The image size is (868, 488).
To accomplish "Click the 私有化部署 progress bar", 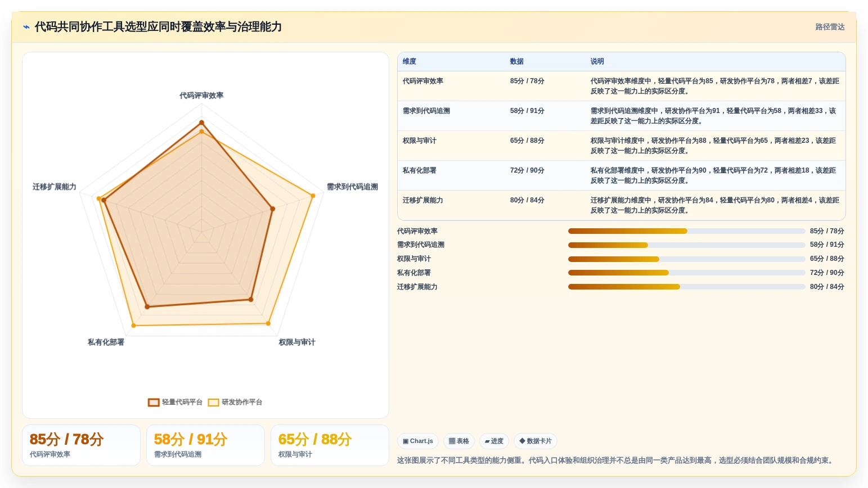I will (686, 273).
